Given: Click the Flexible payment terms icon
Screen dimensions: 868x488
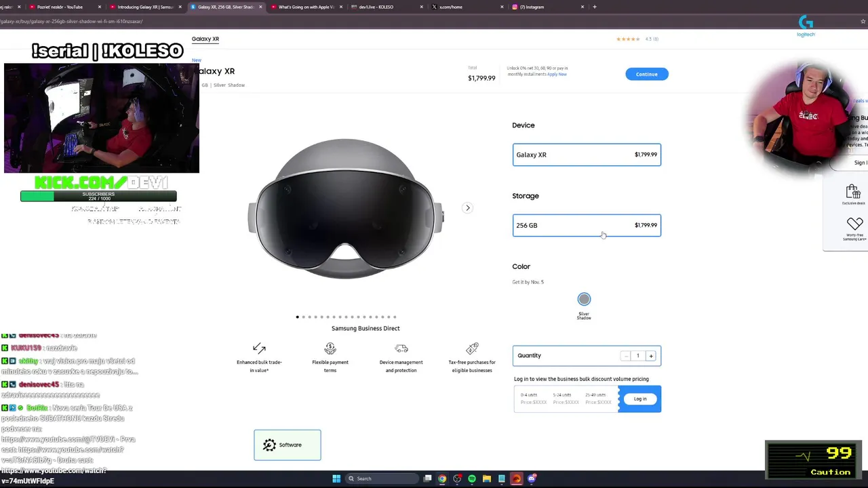Looking at the screenshot, I should (330, 348).
